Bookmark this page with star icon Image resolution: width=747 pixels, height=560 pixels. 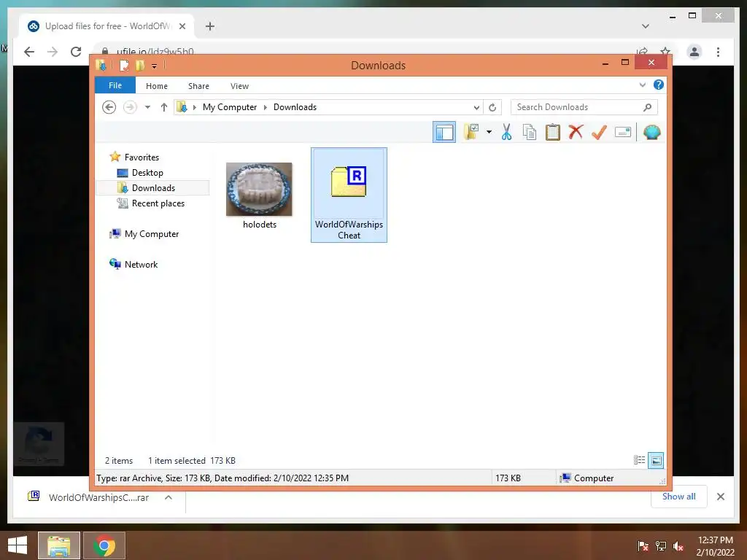tap(665, 50)
